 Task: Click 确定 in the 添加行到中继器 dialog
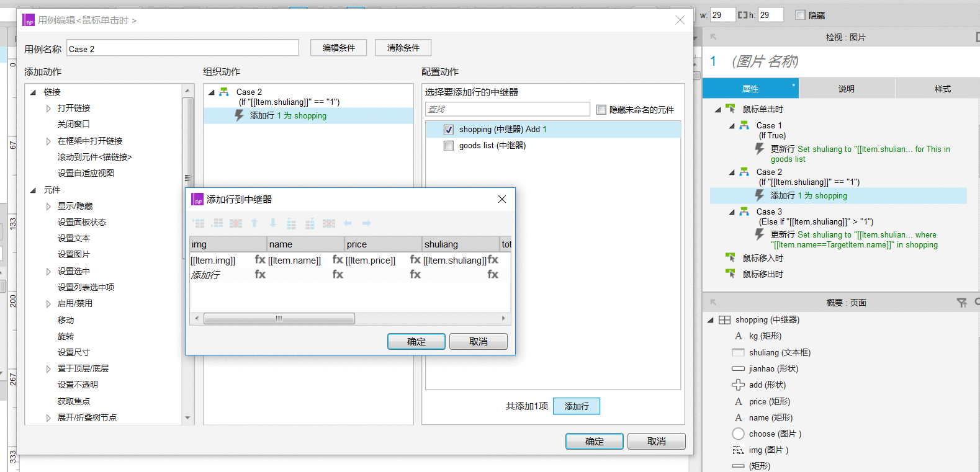point(416,342)
